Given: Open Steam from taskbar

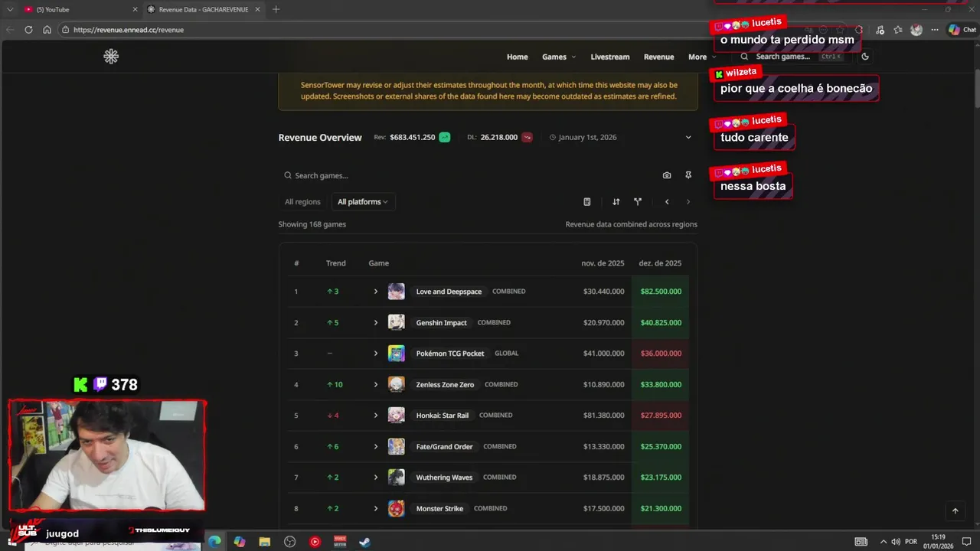Looking at the screenshot, I should click(365, 542).
